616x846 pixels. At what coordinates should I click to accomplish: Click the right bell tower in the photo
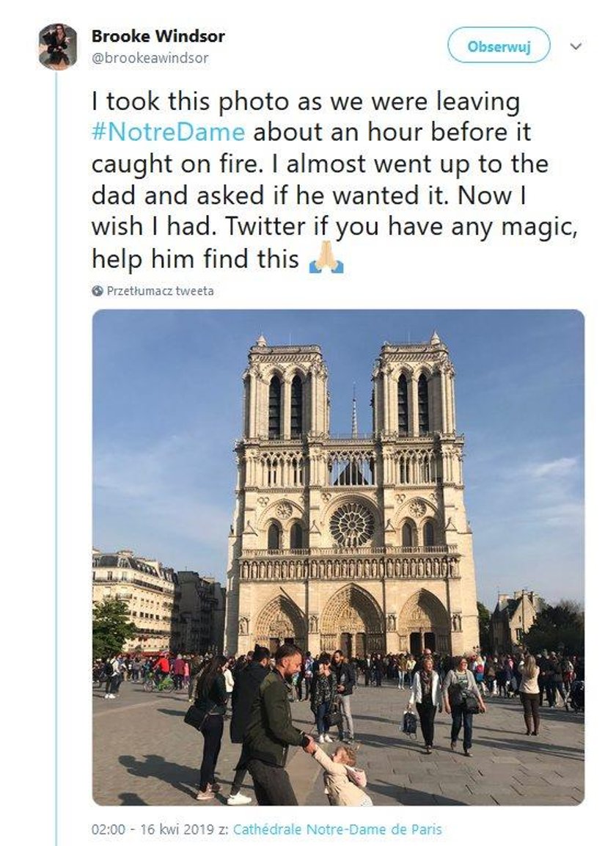(x=414, y=387)
